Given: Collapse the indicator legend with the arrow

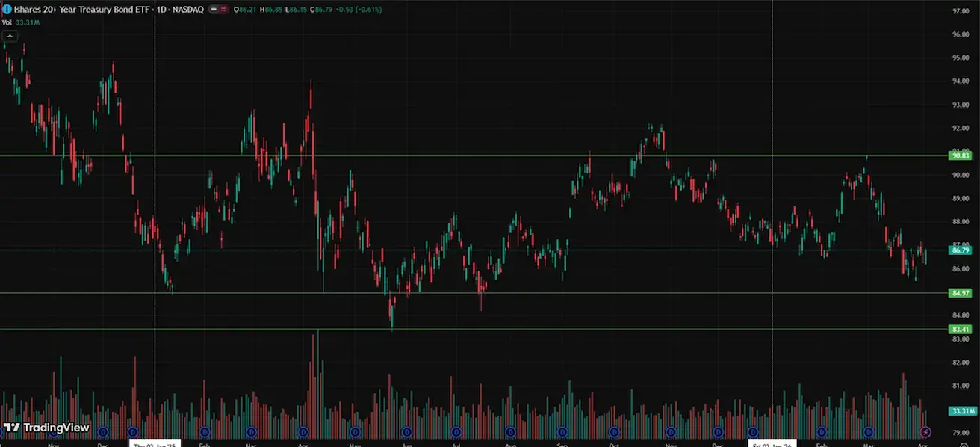Looking at the screenshot, I should tap(10, 35).
